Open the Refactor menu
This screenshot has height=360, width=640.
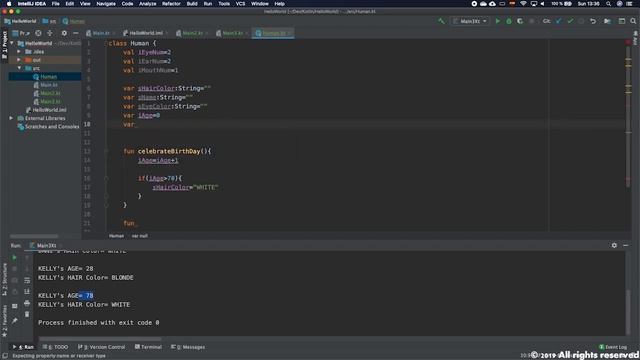pos(171,4)
